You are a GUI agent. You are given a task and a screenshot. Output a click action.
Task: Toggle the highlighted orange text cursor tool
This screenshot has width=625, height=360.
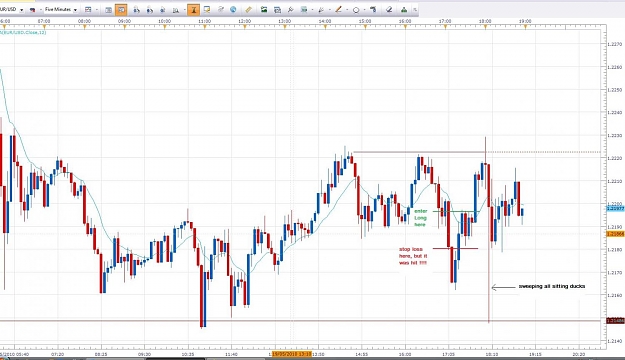[193, 10]
